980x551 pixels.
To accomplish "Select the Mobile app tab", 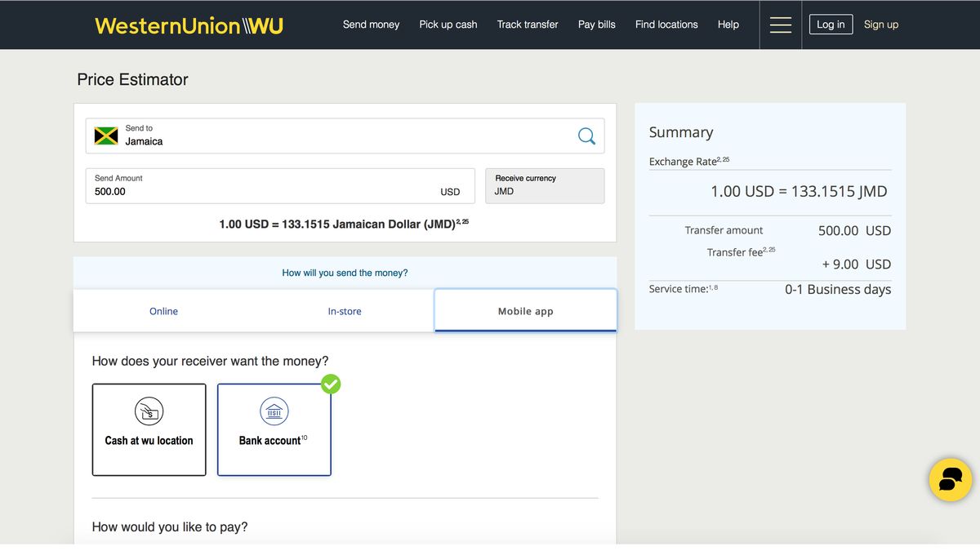I will 525,311.
